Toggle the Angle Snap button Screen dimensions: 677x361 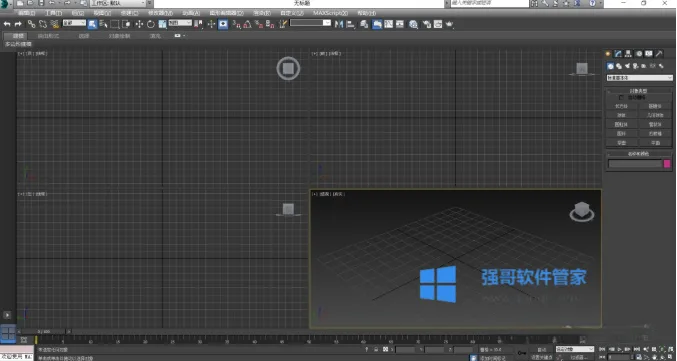(247, 24)
